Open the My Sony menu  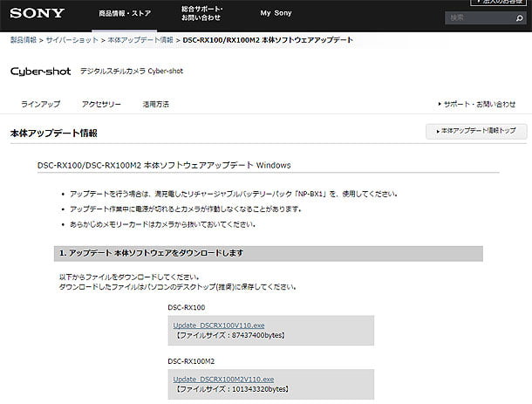(276, 13)
